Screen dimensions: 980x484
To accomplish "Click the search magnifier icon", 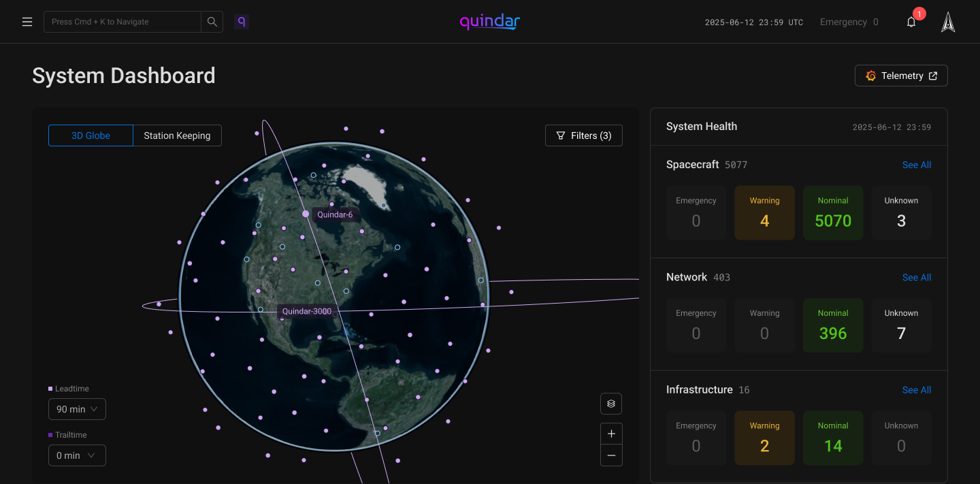I will coord(212,21).
